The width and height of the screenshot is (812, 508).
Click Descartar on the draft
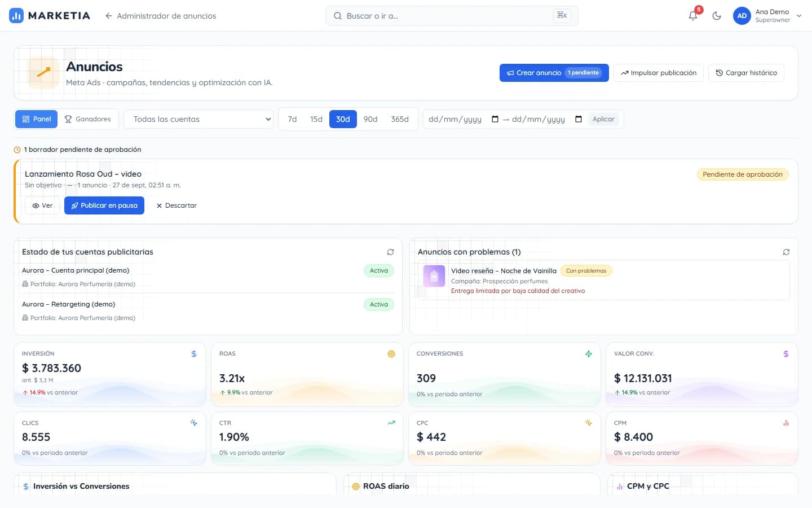[176, 205]
